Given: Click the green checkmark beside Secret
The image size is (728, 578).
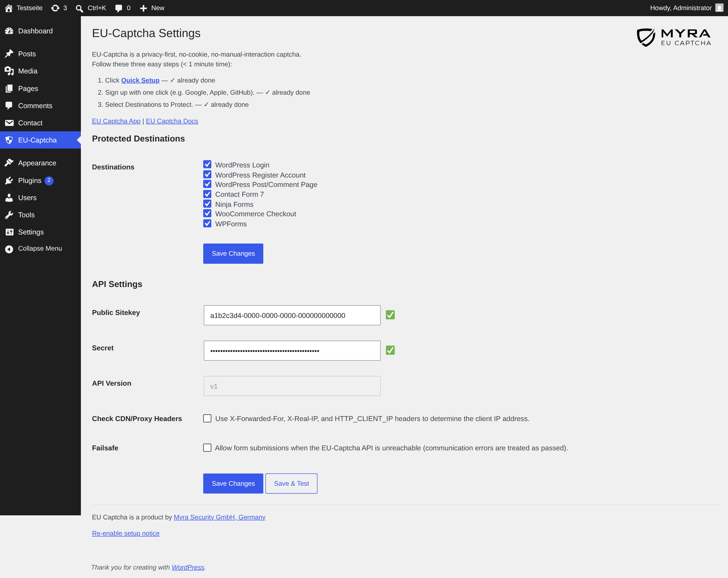Looking at the screenshot, I should pos(390,350).
